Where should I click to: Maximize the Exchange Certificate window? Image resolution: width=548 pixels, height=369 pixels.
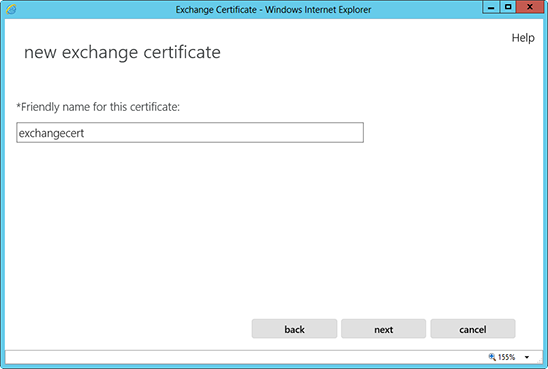(x=508, y=7)
